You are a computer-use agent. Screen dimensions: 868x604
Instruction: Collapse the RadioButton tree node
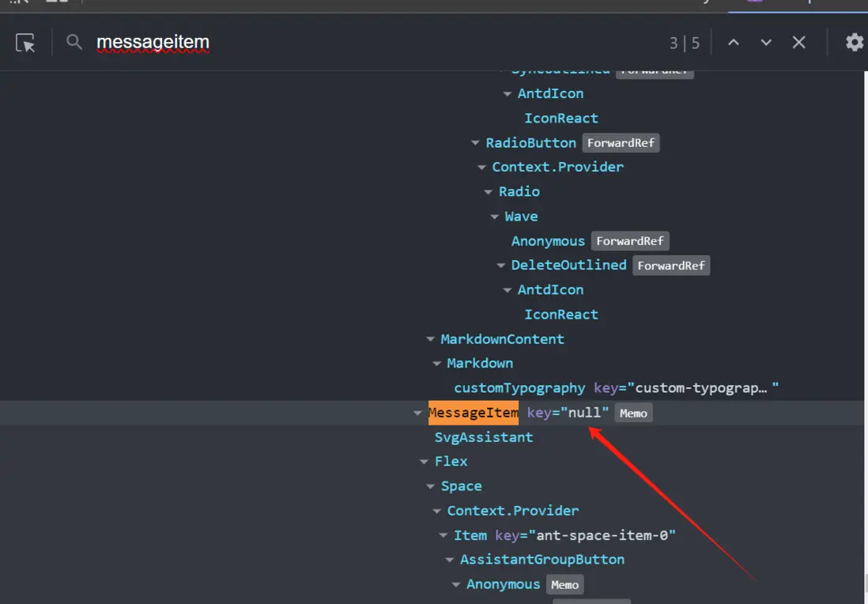(475, 143)
